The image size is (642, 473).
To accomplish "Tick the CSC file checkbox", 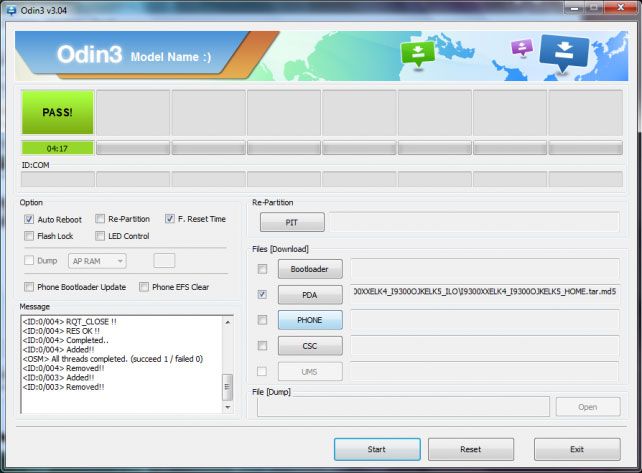I will pos(262,346).
